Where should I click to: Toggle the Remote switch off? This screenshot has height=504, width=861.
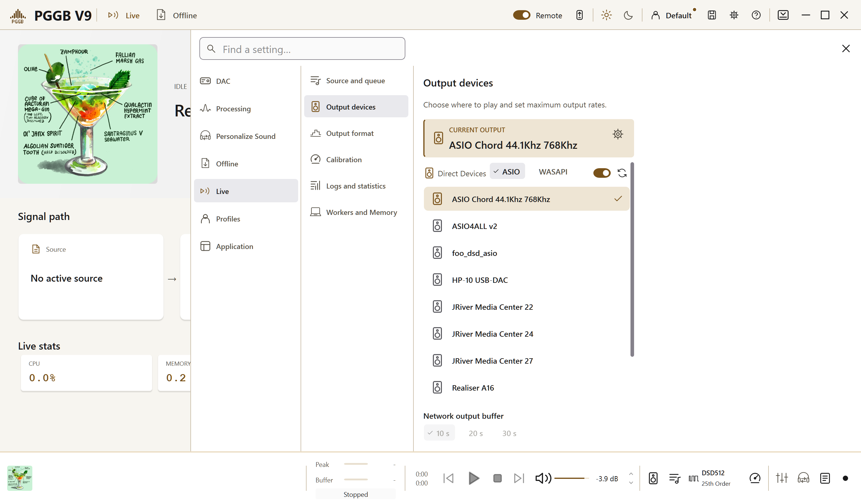click(522, 15)
